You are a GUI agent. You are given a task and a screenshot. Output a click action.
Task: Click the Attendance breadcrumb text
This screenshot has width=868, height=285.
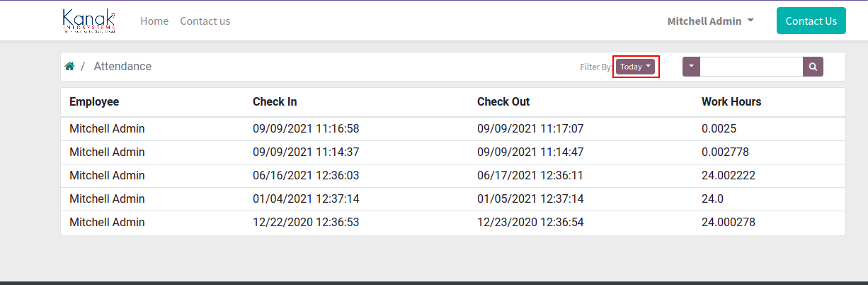click(x=122, y=67)
